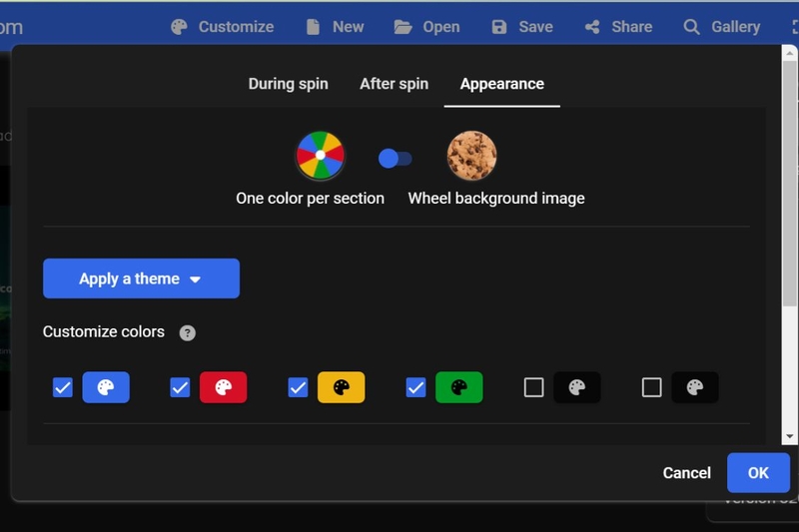Uncheck the red color checkbox
Image resolution: width=799 pixels, height=532 pixels.
(x=180, y=387)
